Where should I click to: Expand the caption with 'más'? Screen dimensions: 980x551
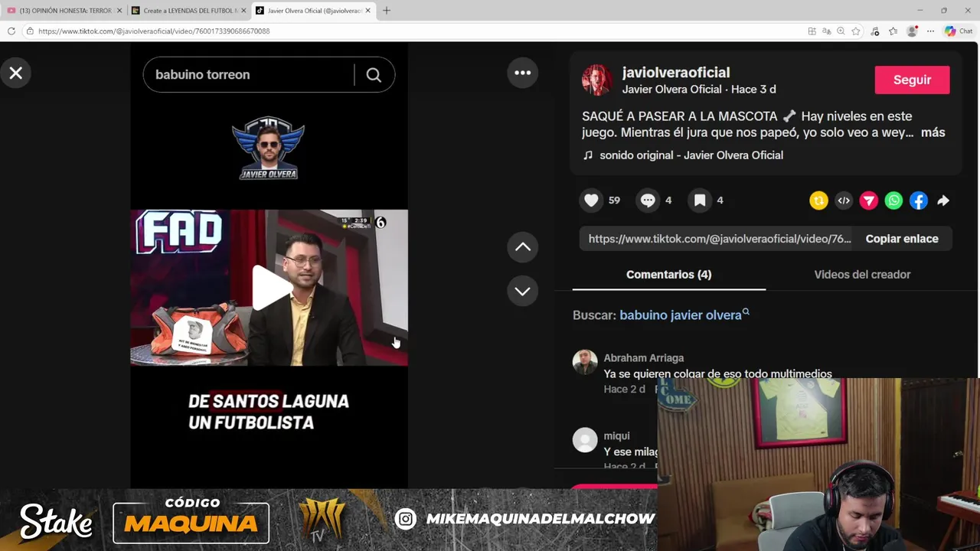click(x=933, y=132)
